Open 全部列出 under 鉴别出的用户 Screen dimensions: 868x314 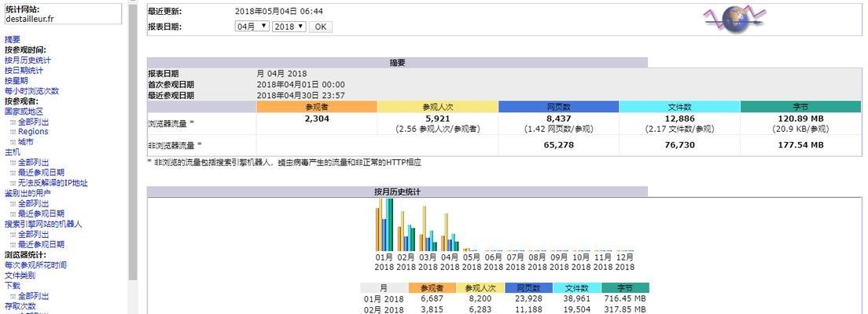click(x=33, y=203)
